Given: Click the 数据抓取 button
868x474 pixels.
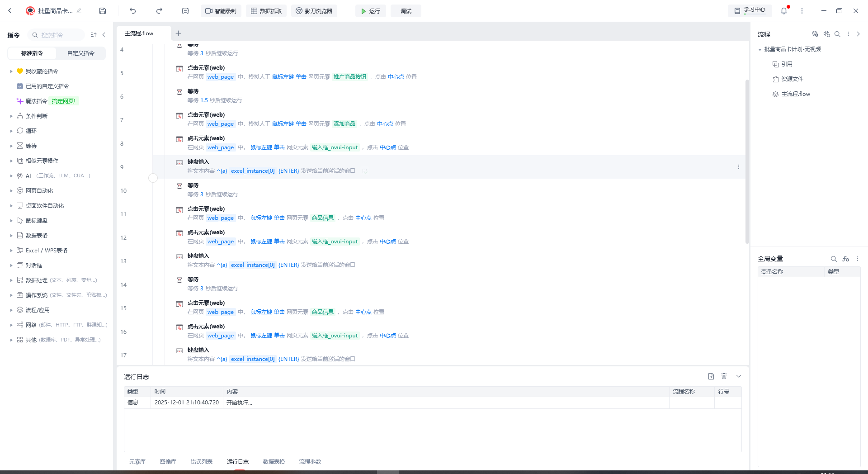Looking at the screenshot, I should point(266,11).
